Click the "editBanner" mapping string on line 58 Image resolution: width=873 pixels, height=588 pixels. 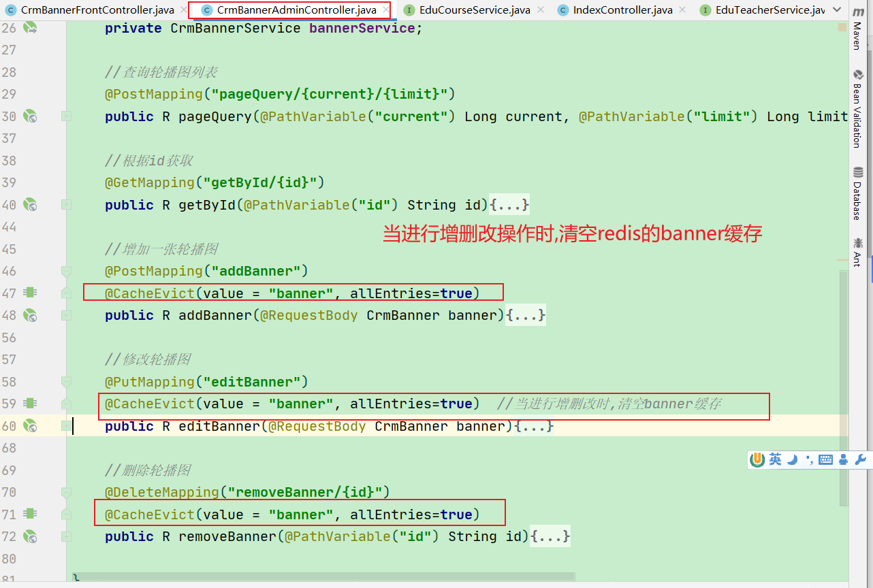tap(256, 382)
